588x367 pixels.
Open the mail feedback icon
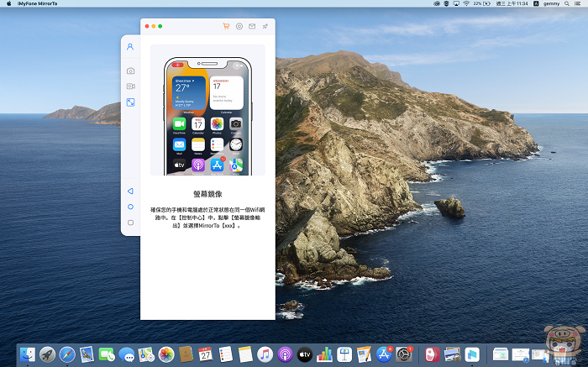252,27
